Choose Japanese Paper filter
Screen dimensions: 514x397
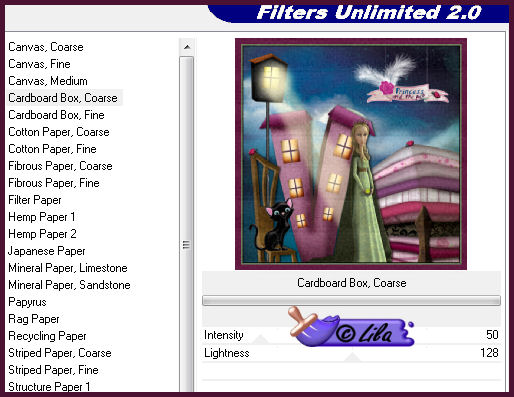47,251
